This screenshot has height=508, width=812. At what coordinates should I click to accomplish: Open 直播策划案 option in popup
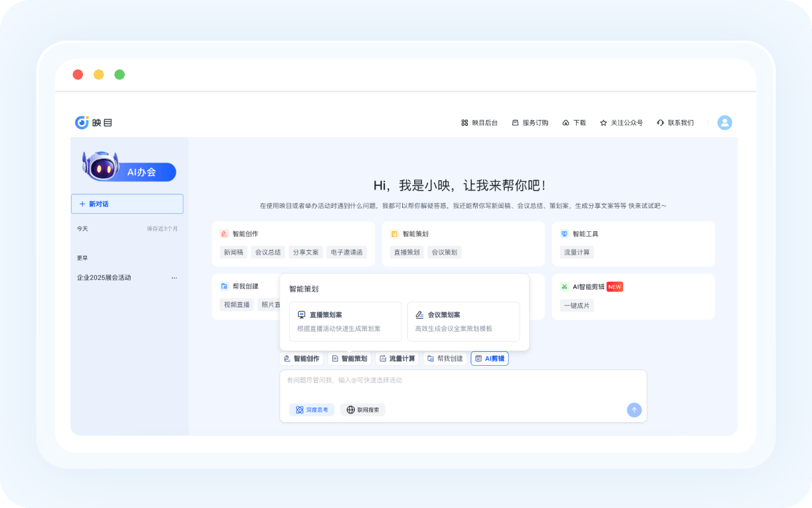pos(345,321)
